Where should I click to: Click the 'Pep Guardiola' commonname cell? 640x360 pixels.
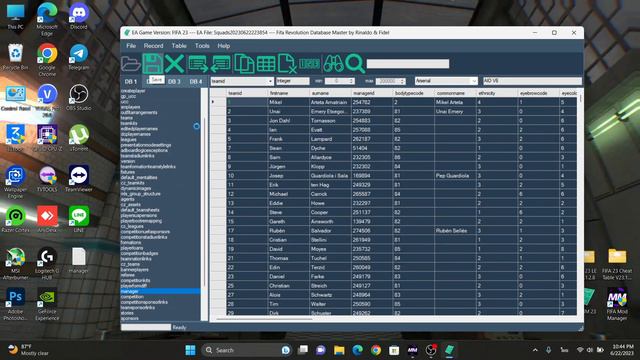(x=455, y=176)
